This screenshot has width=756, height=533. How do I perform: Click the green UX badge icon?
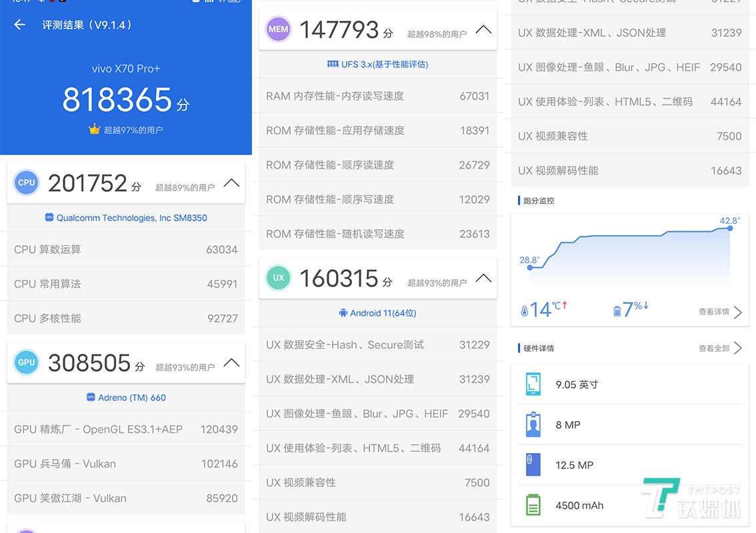pyautogui.click(x=278, y=278)
